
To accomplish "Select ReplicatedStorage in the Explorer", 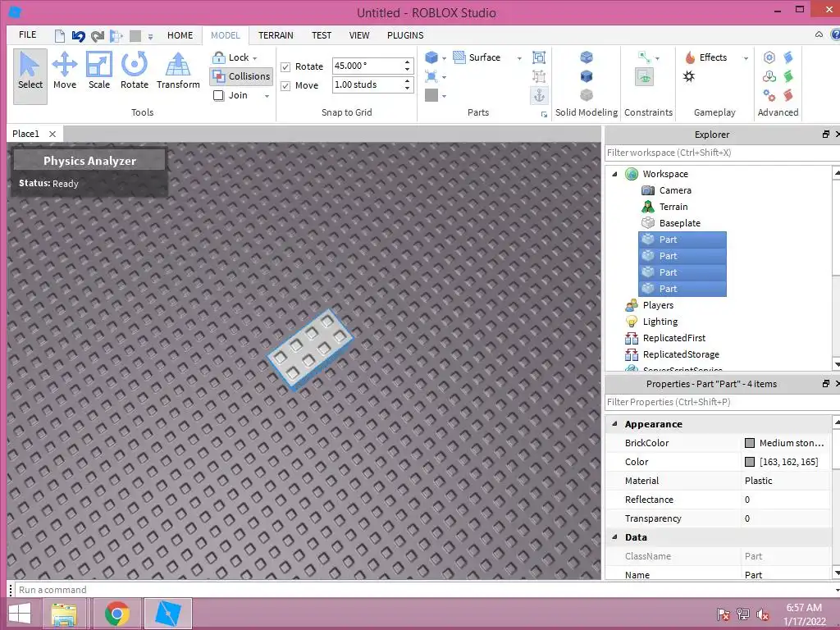I will [680, 354].
